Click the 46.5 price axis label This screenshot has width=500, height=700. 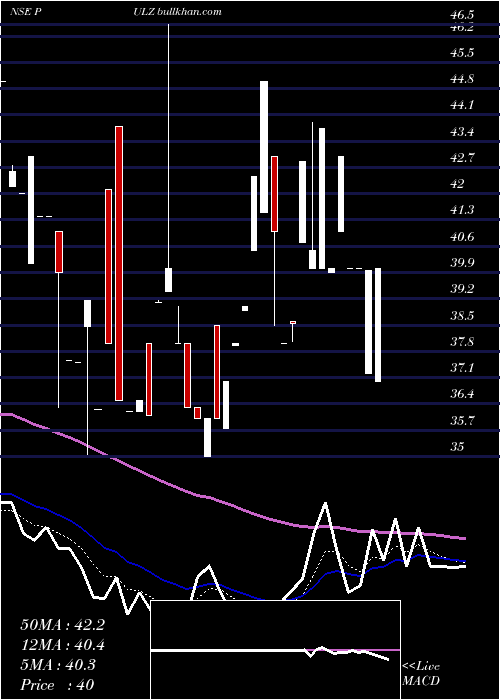462,16
